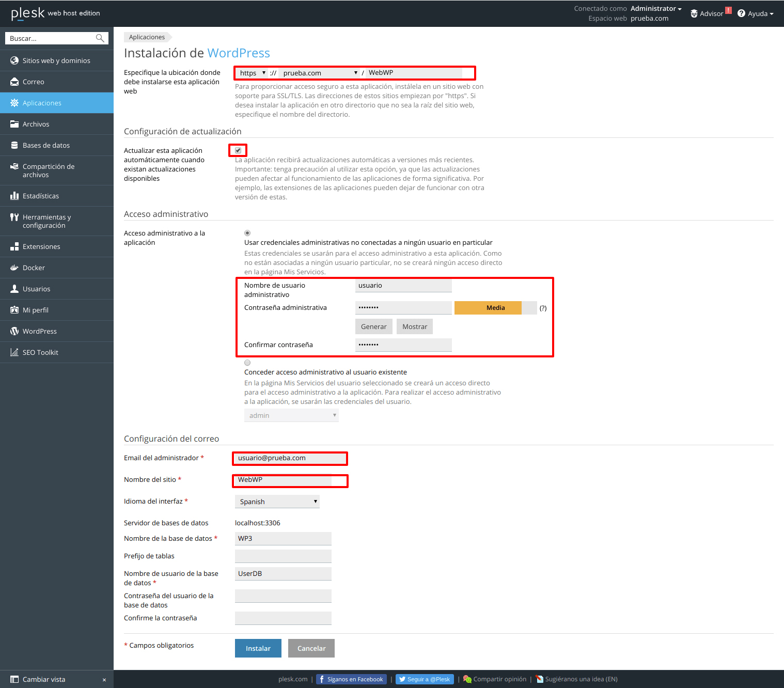
Task: Select radio for credentials not linked to user
Action: pyautogui.click(x=247, y=233)
